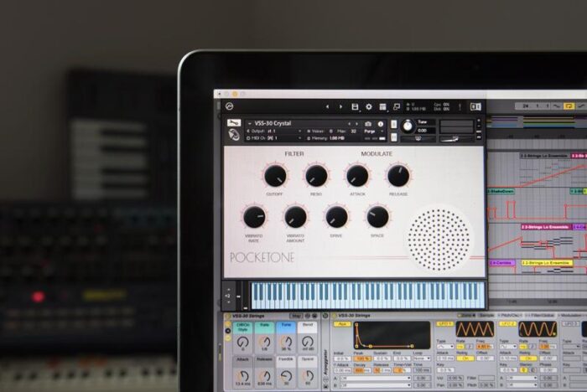Toggle the Ableton loop switch yellow button
This screenshot has width=587, height=392.
coord(569,106)
